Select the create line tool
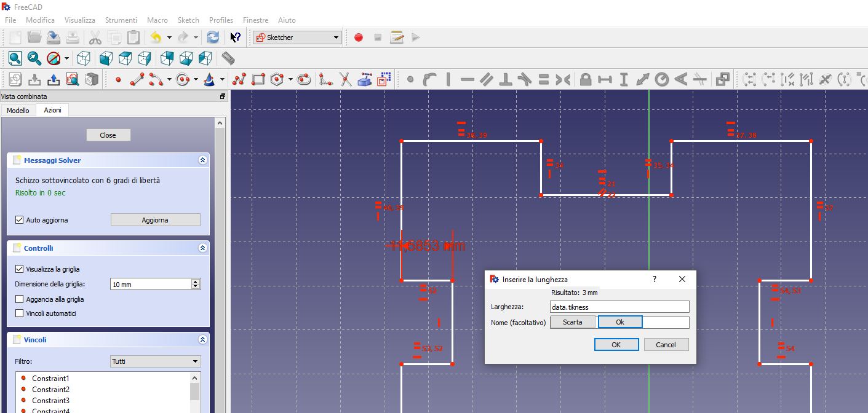This screenshot has height=413, width=868. [x=137, y=79]
